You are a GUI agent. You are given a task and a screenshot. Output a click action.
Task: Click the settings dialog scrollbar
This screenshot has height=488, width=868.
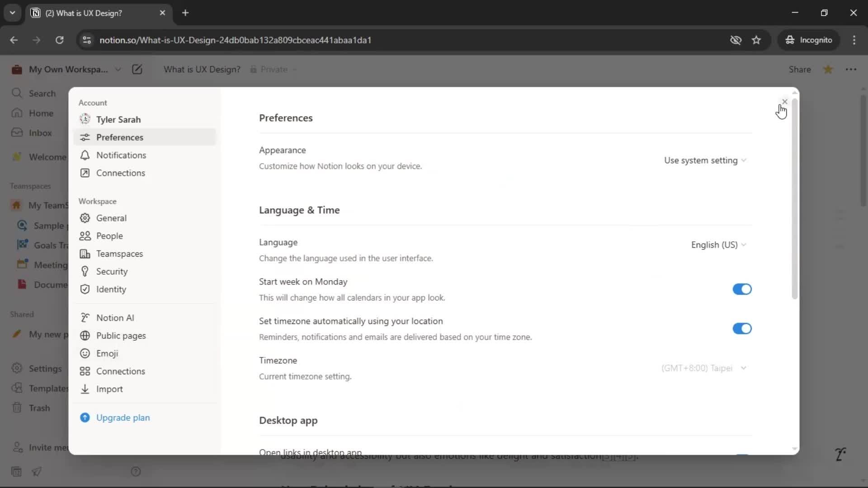[794, 199]
